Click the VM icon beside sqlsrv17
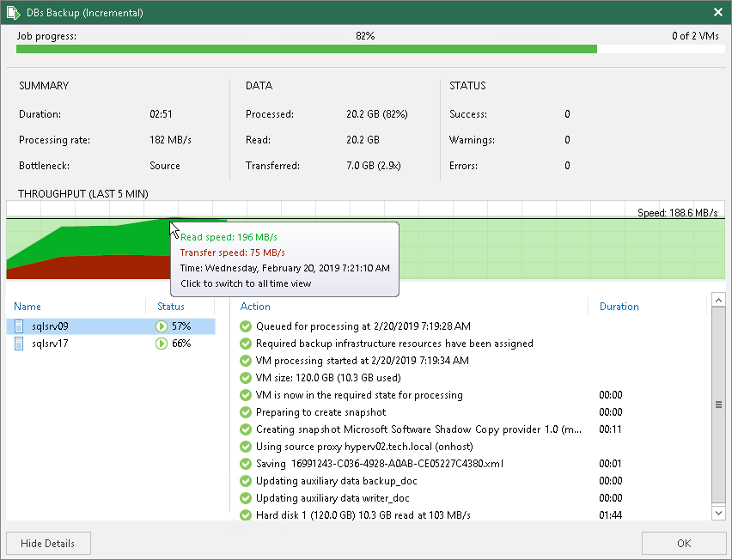732x560 pixels. pyautogui.click(x=19, y=344)
